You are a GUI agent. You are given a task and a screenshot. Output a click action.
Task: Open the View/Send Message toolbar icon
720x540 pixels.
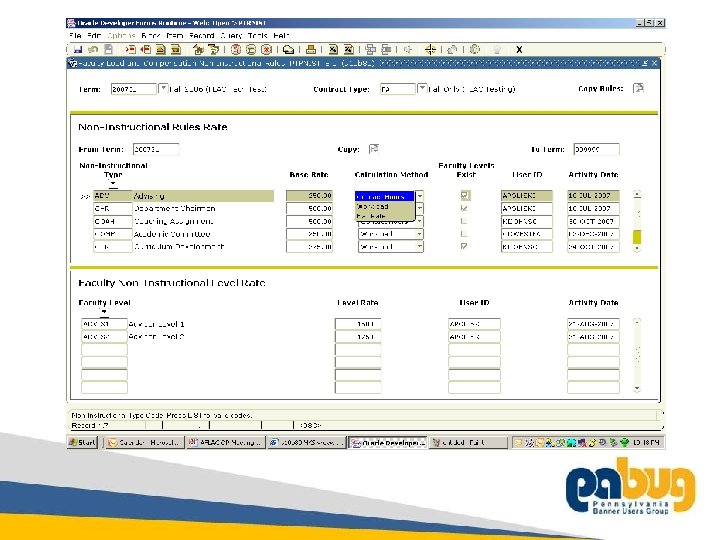point(288,49)
